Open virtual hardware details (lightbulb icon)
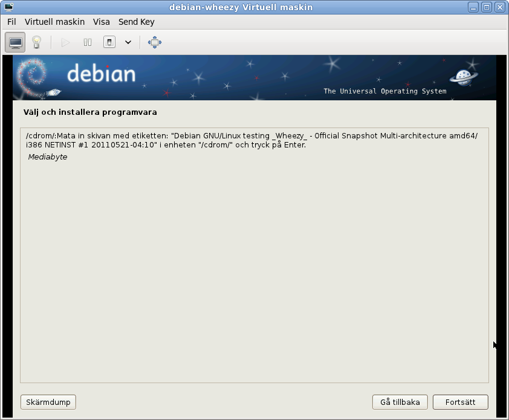This screenshot has width=509, height=420. coord(36,42)
